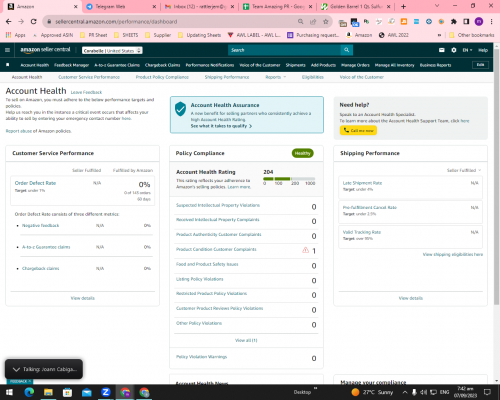Open the Zoom app in the taskbar
The width and height of the screenshot is (500, 400).
click(x=106, y=392)
